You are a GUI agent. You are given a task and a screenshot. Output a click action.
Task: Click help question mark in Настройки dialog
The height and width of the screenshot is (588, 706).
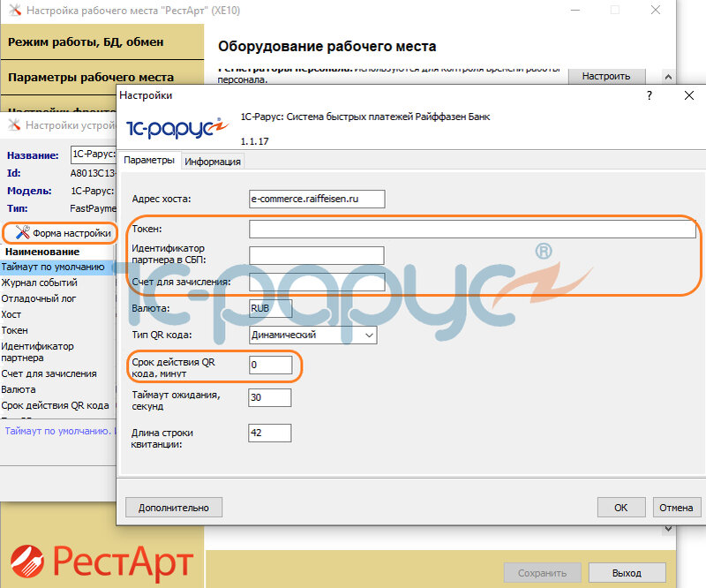[649, 95]
